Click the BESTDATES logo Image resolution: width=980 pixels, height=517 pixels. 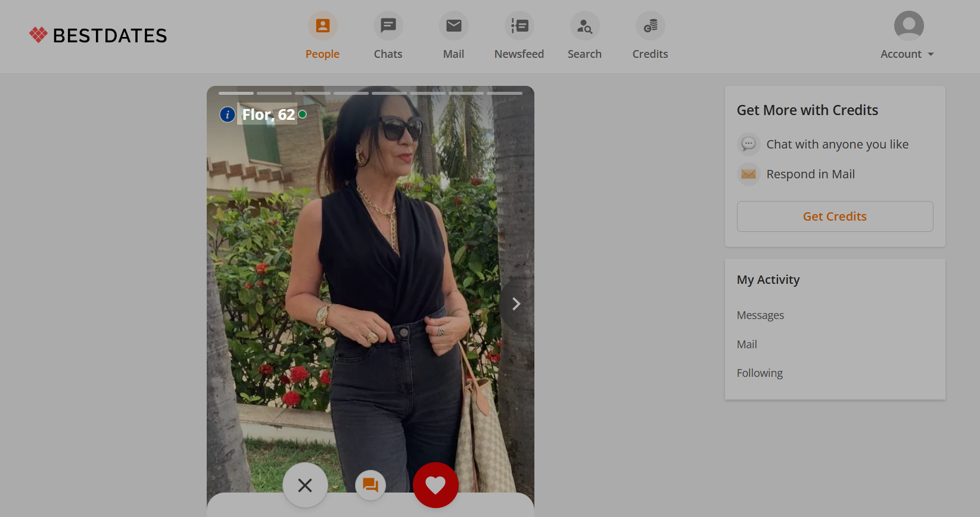(x=98, y=35)
